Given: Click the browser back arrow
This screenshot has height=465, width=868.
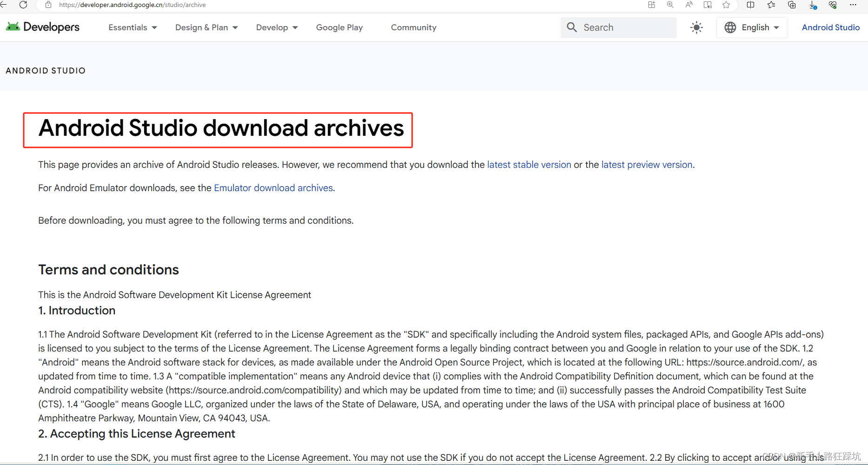Looking at the screenshot, I should [3, 5].
